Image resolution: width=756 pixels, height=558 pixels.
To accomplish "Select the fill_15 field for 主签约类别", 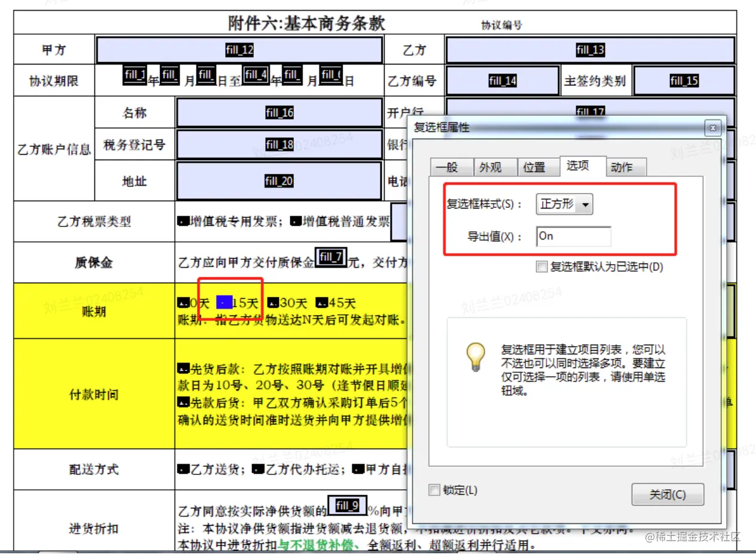I will pos(684,81).
